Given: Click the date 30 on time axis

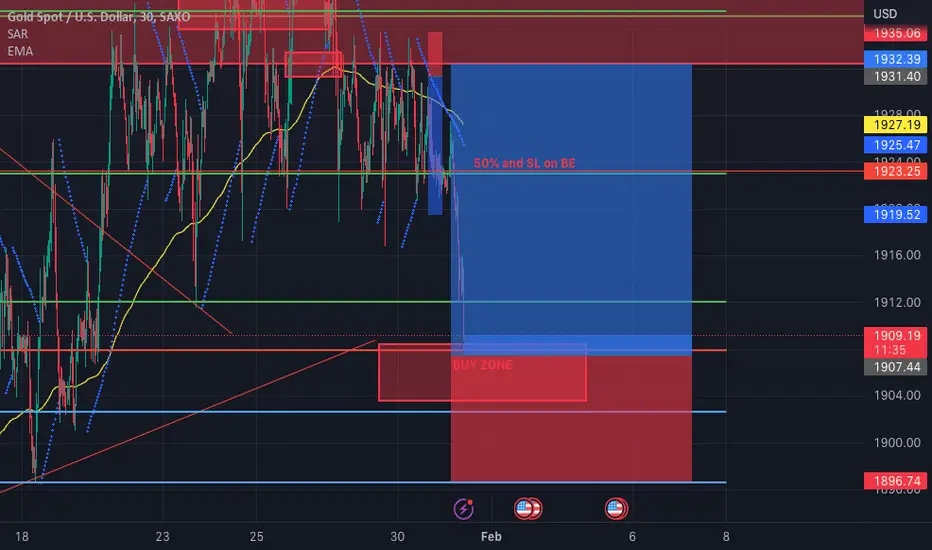Looking at the screenshot, I should coord(397,536).
